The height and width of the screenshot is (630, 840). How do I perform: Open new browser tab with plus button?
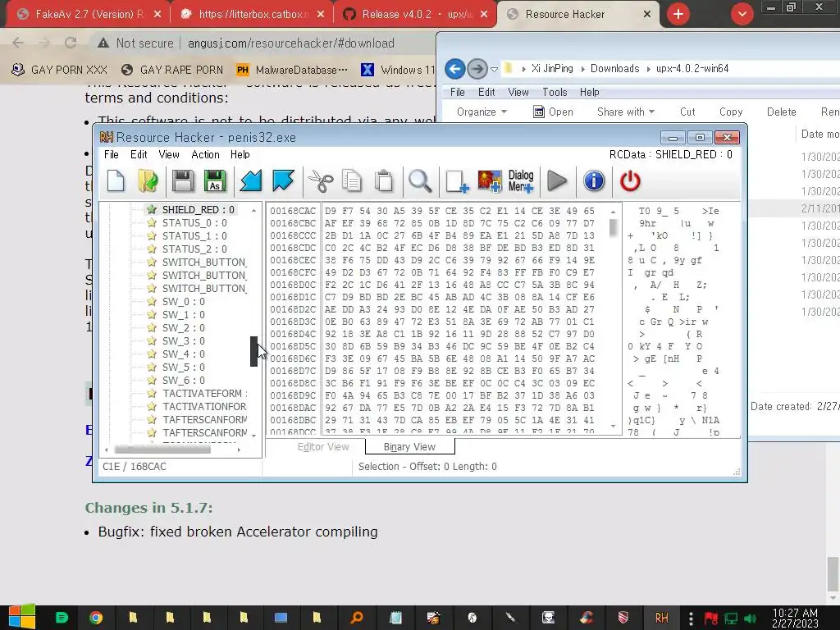tap(678, 14)
